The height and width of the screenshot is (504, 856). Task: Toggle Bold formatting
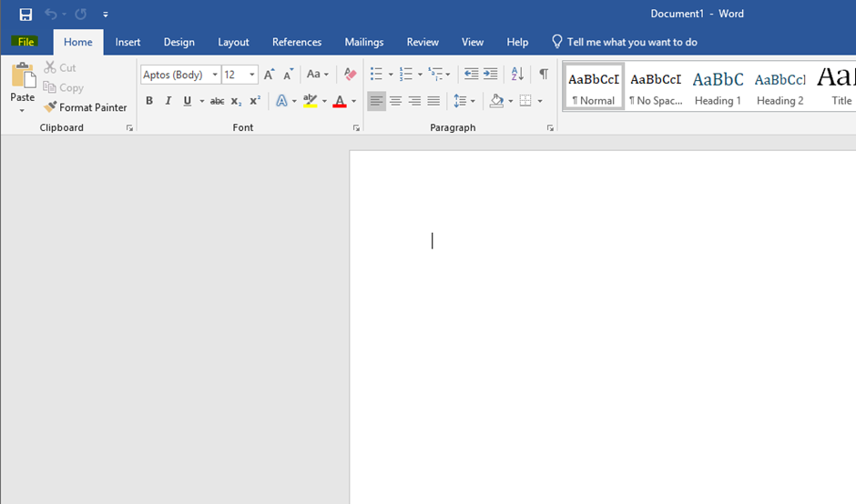[x=149, y=102]
